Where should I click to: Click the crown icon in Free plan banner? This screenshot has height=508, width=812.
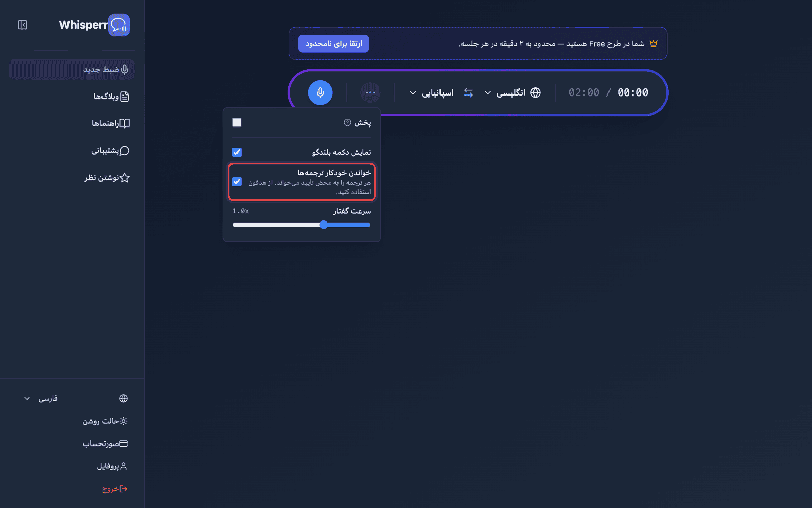[653, 43]
